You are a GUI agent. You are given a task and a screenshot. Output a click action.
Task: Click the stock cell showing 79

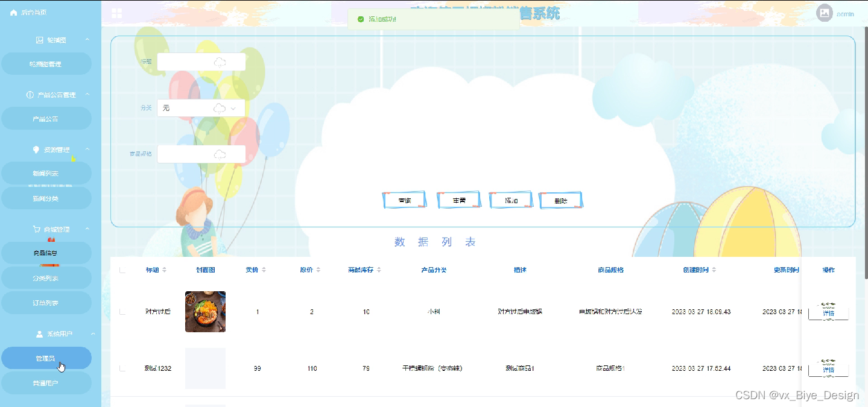pyautogui.click(x=366, y=368)
